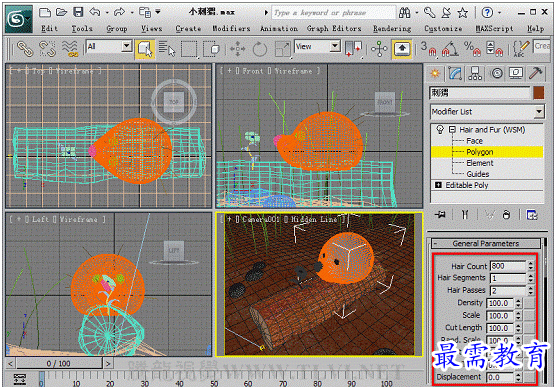Click the object name field
The width and height of the screenshot is (556, 387).
[x=480, y=93]
